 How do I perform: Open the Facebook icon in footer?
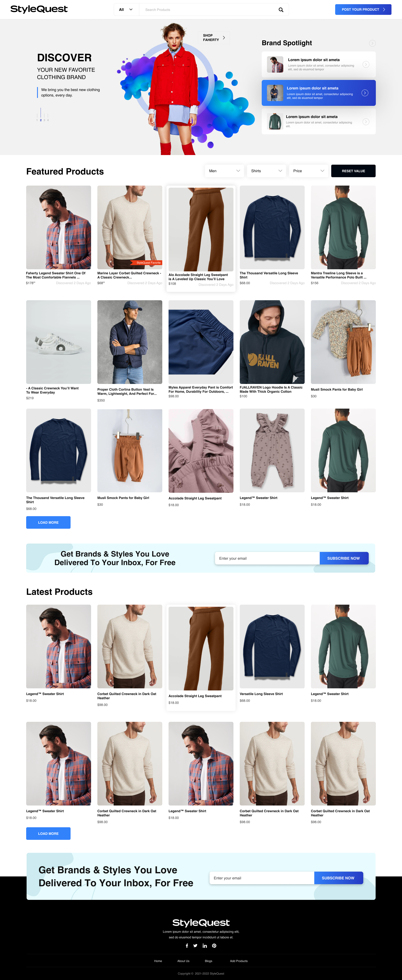click(187, 946)
